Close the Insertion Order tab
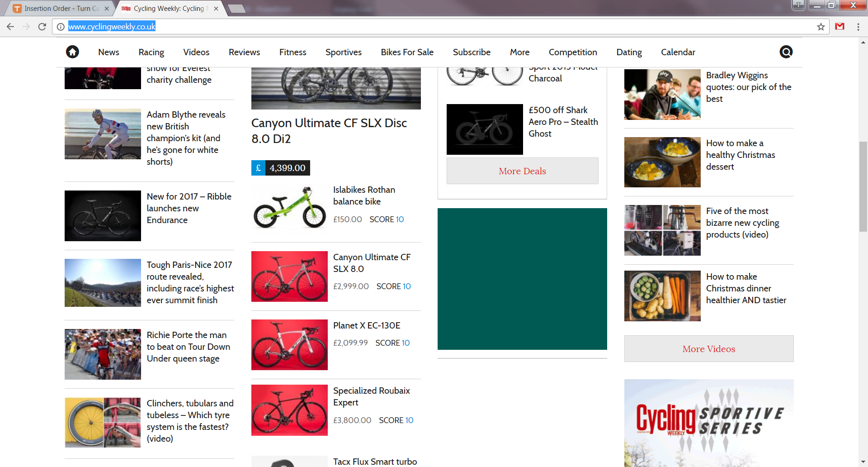Image resolution: width=868 pixels, height=467 pixels. tap(107, 9)
